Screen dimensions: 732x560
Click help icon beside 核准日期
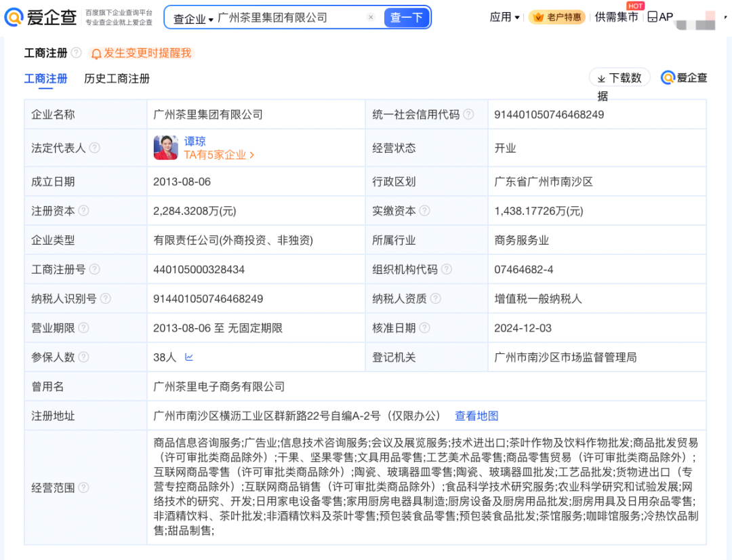pos(425,328)
